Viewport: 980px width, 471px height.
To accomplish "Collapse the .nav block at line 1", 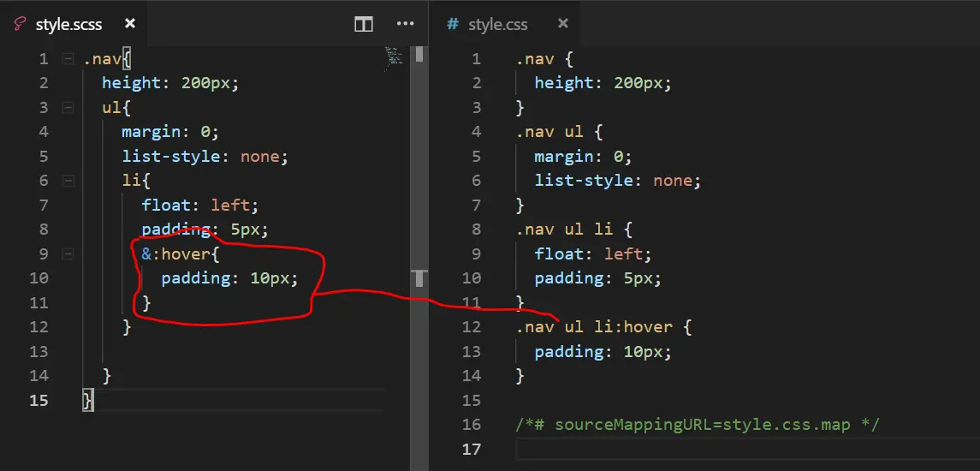I will tap(68, 59).
